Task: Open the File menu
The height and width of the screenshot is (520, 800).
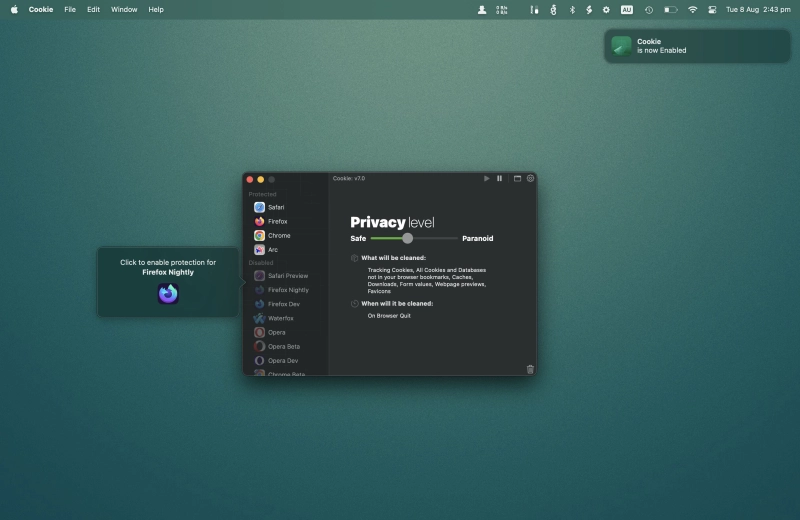Action: (x=70, y=9)
